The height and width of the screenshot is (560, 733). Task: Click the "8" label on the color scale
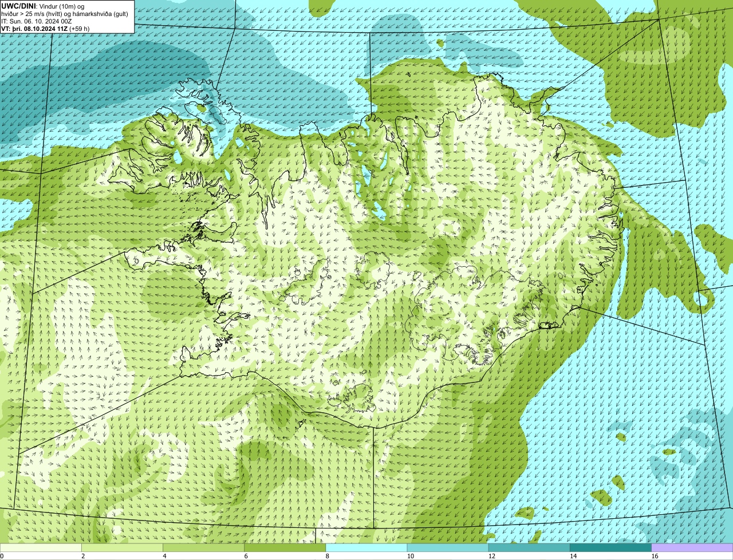click(328, 556)
